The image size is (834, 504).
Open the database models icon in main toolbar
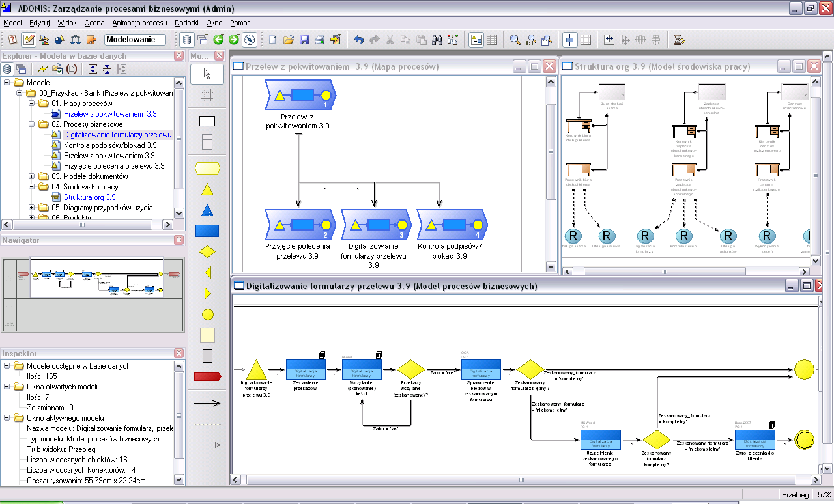point(187,40)
